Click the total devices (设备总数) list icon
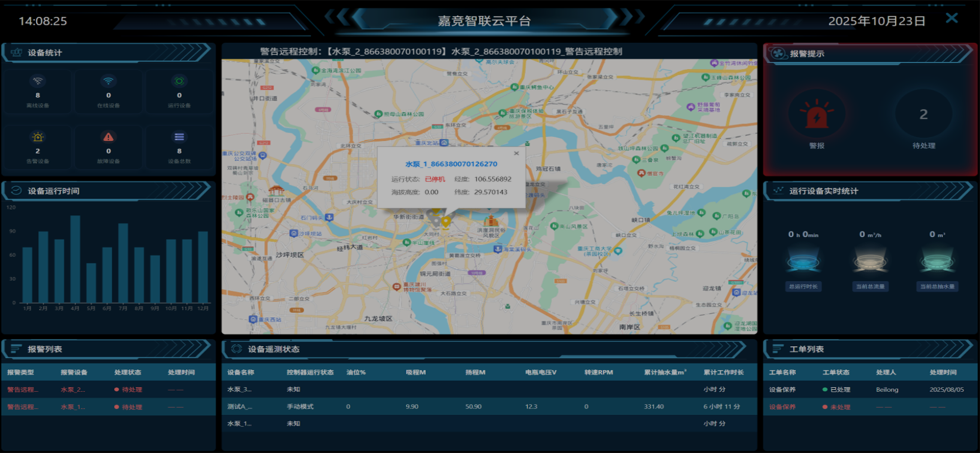 tap(179, 137)
